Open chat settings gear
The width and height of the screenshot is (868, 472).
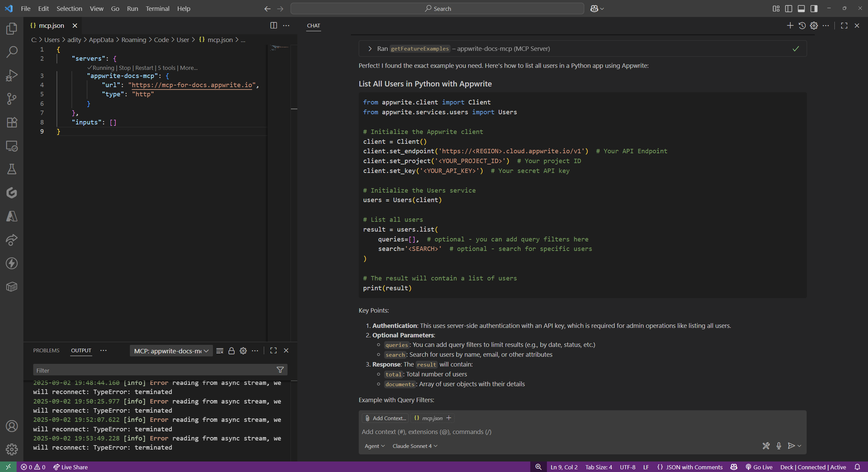click(x=814, y=25)
